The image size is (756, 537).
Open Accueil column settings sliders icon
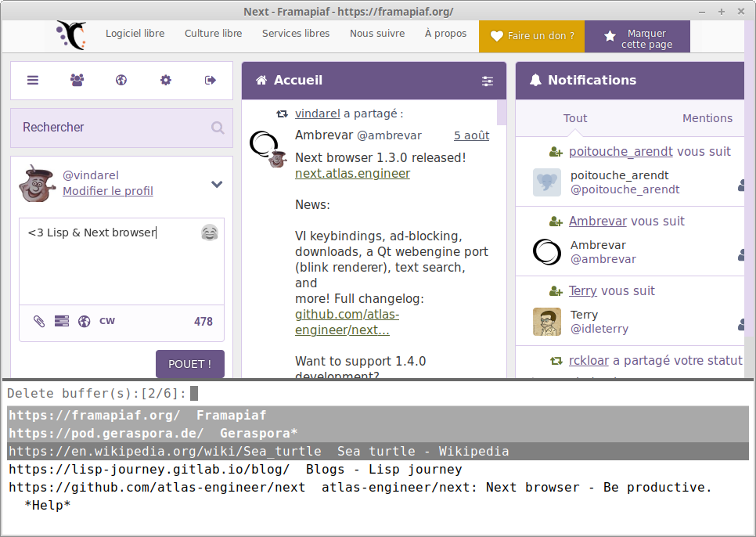point(488,81)
